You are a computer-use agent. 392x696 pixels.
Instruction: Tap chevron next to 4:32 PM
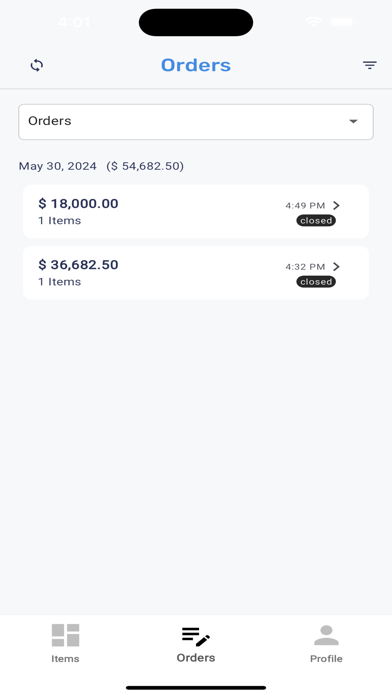pyautogui.click(x=336, y=266)
